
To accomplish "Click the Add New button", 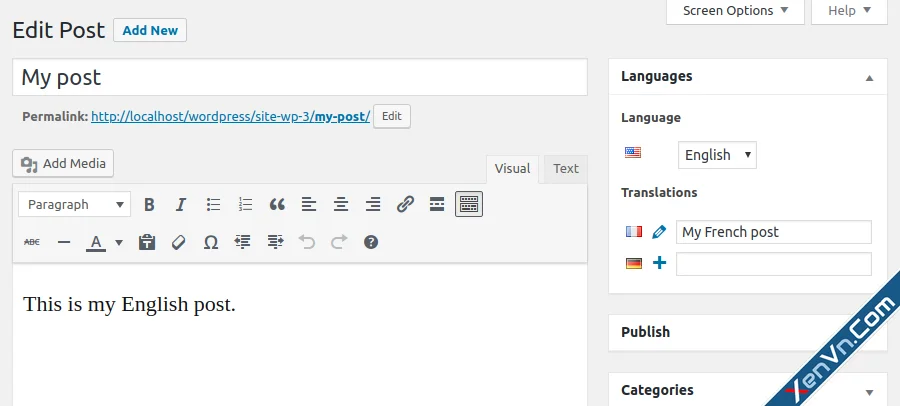I will click(x=150, y=30).
